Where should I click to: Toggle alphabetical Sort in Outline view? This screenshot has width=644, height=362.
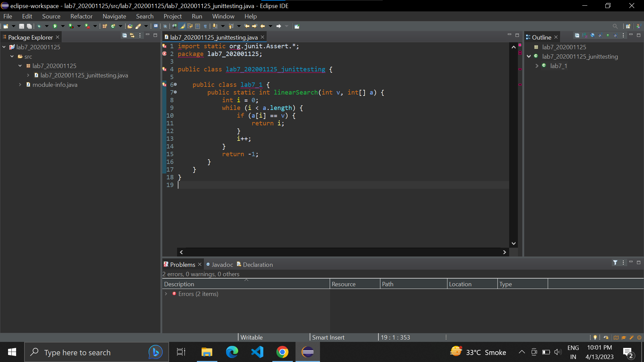(x=585, y=36)
